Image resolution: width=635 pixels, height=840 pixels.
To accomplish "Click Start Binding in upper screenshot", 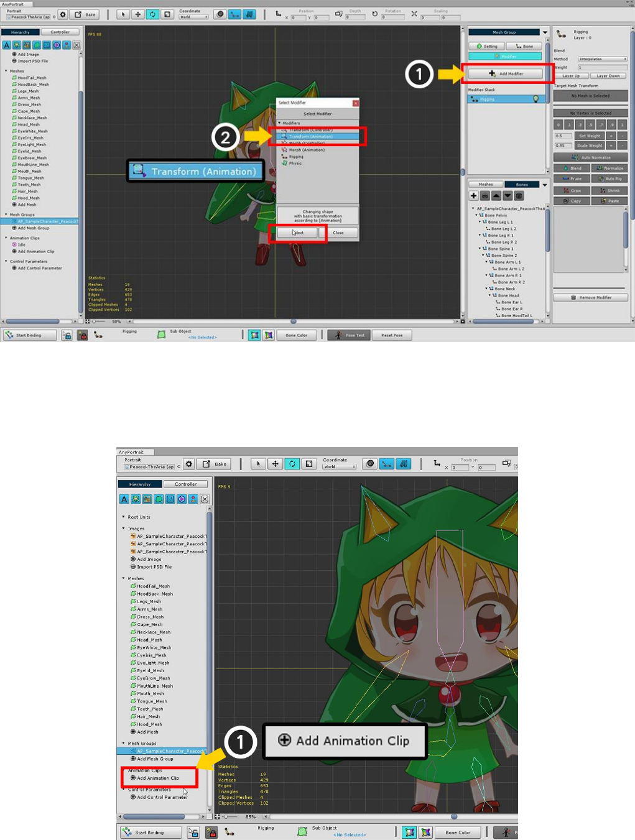I will (29, 335).
